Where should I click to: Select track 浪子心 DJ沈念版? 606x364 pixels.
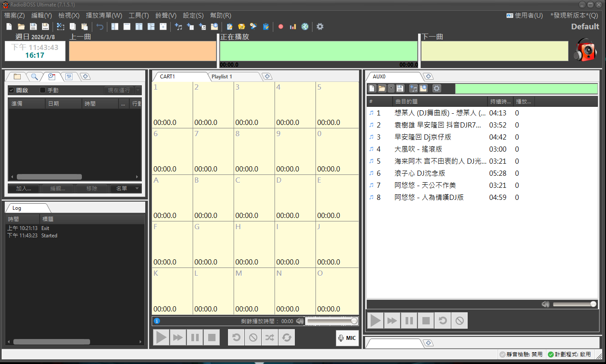tap(482, 173)
